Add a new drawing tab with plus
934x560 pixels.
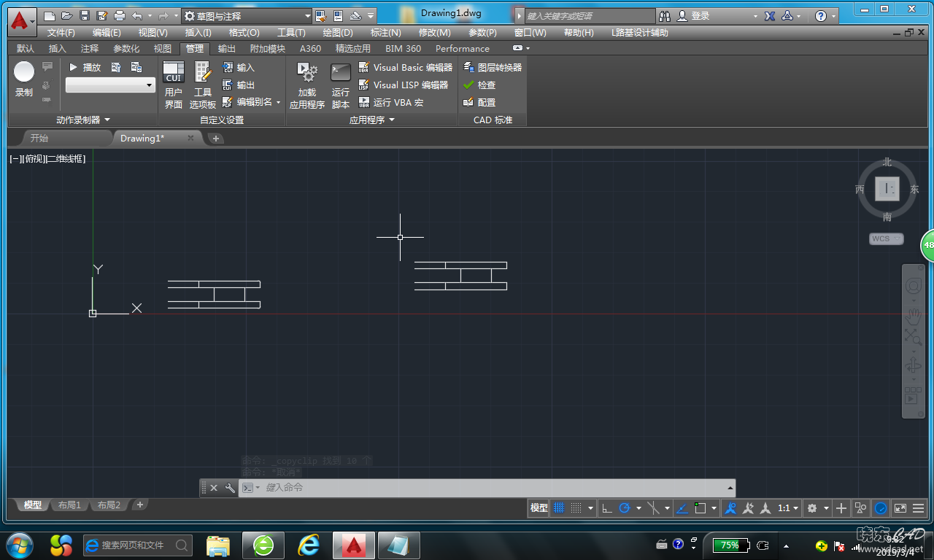point(216,139)
